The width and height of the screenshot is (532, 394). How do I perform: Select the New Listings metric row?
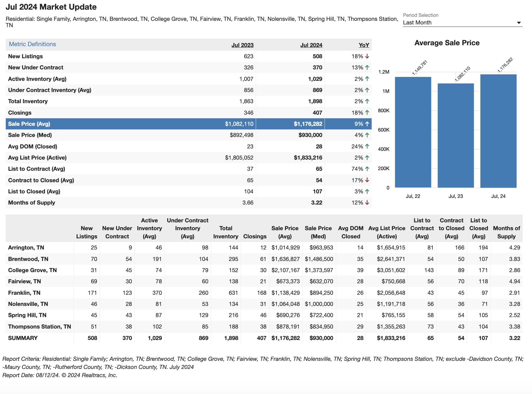[x=189, y=56]
